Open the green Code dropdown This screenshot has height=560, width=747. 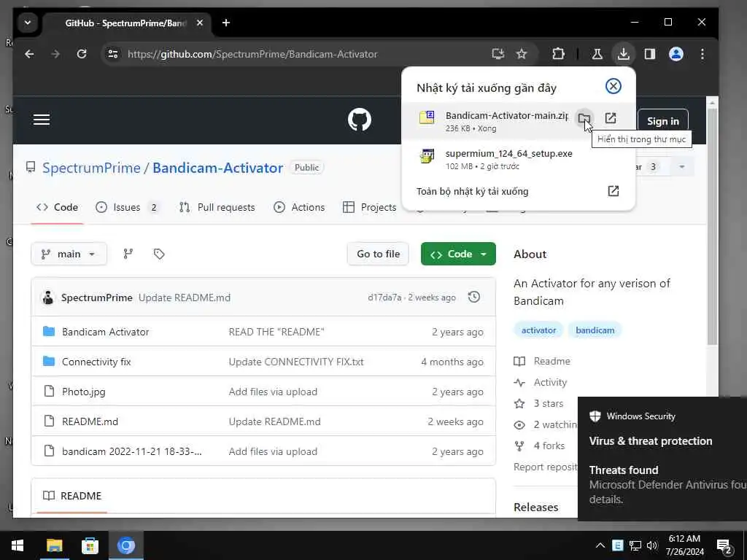[458, 254]
